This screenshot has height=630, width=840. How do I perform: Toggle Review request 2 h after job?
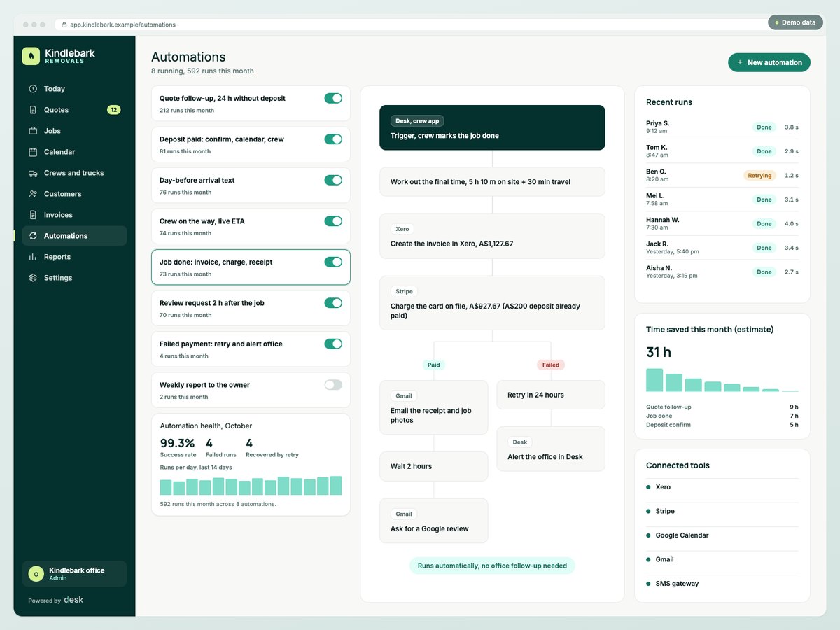(x=333, y=303)
